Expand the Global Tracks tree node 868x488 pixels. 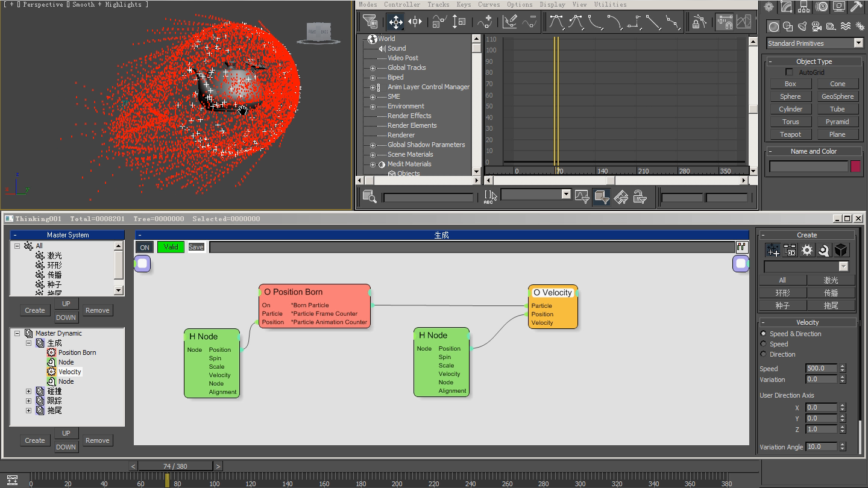[373, 68]
